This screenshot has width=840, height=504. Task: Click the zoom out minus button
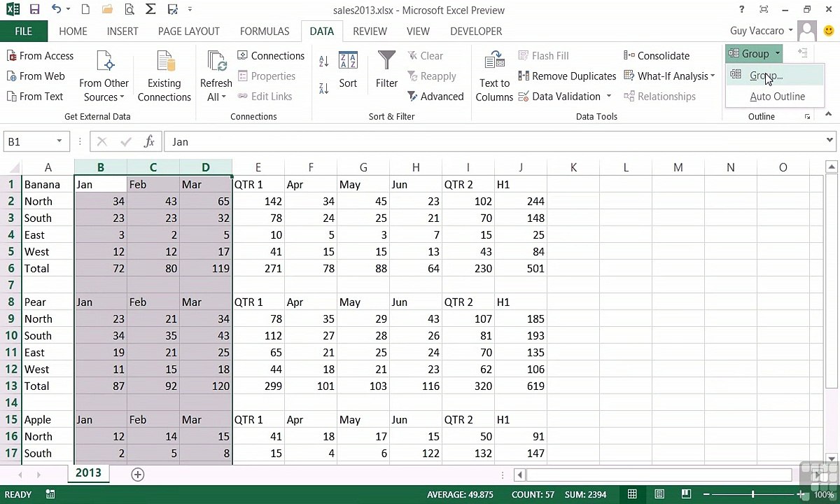[x=707, y=494]
